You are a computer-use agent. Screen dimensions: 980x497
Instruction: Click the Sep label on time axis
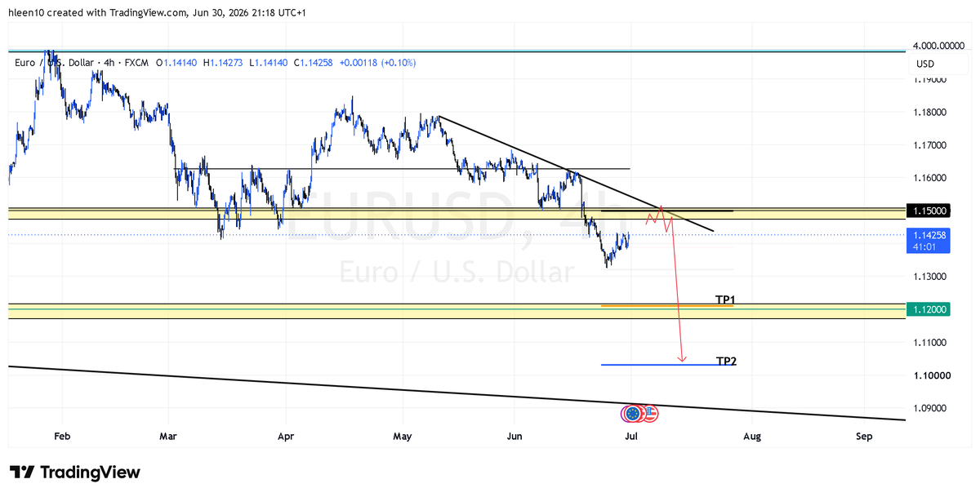[x=864, y=437]
